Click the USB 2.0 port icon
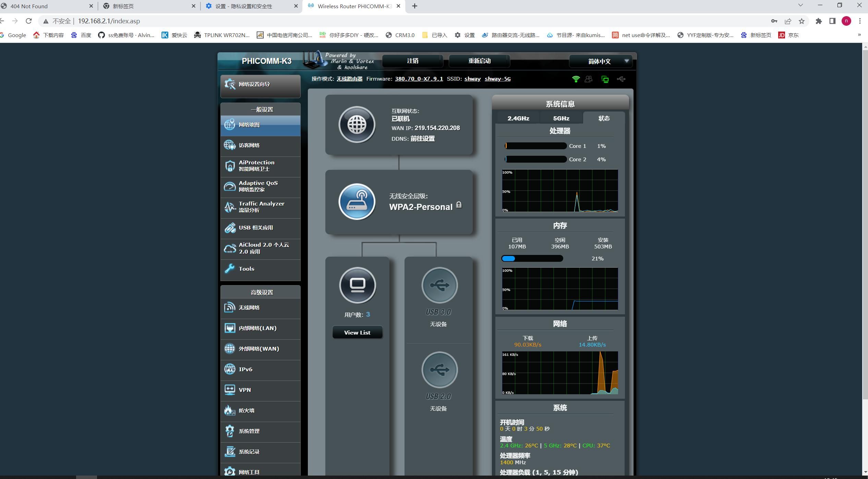The width and height of the screenshot is (868, 479). coord(439,370)
